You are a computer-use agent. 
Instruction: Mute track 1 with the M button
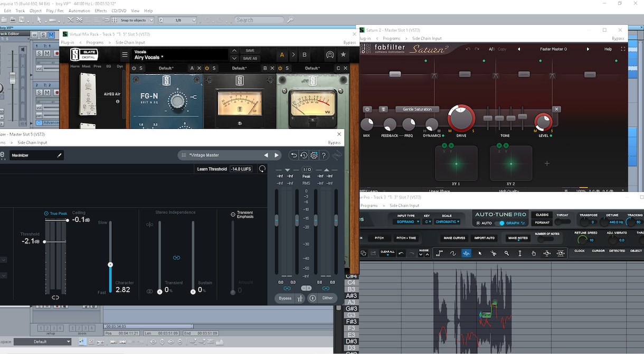point(47,53)
